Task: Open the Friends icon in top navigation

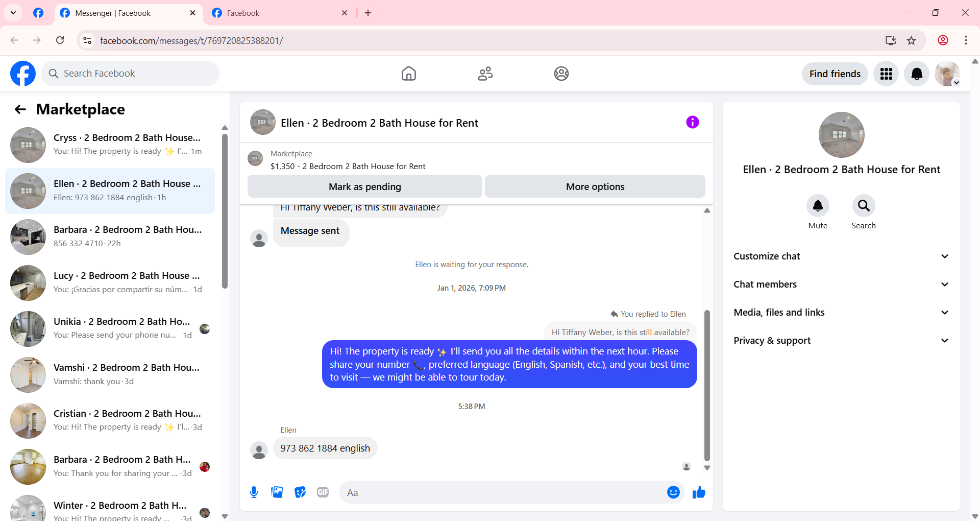Action: [485, 74]
